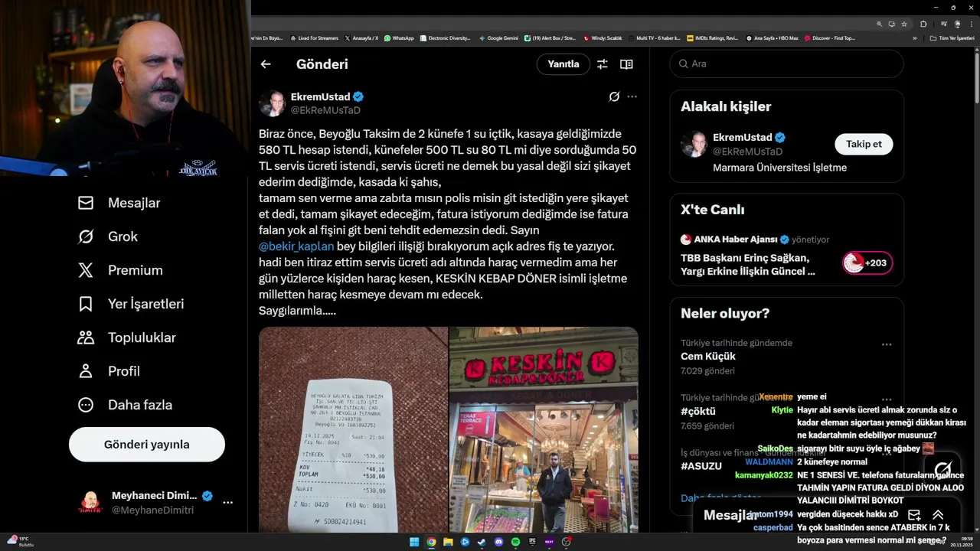Open the Anasayfa / X bookmark
The image size is (980, 551).
[361, 37]
